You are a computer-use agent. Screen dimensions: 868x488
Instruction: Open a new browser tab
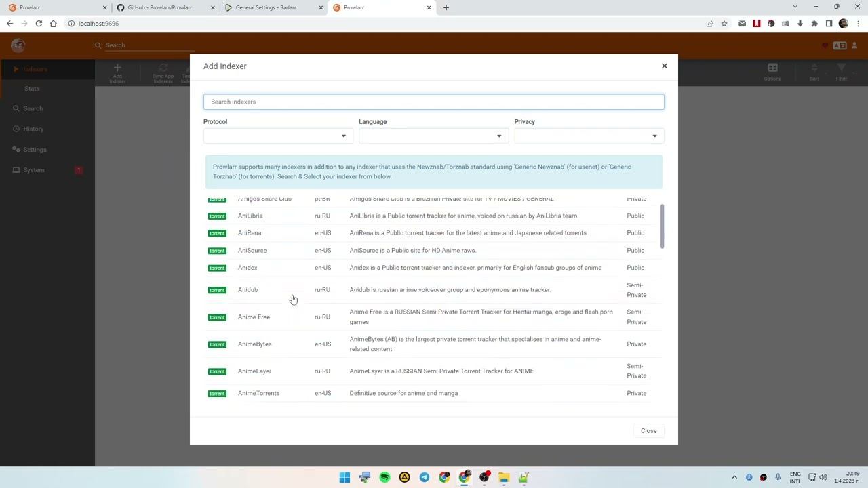pos(446,7)
